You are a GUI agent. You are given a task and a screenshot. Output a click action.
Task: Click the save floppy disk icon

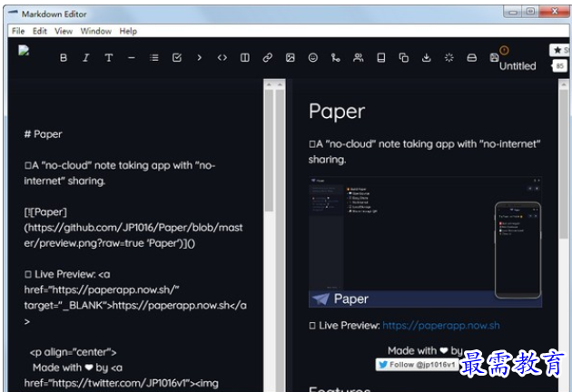(x=494, y=57)
